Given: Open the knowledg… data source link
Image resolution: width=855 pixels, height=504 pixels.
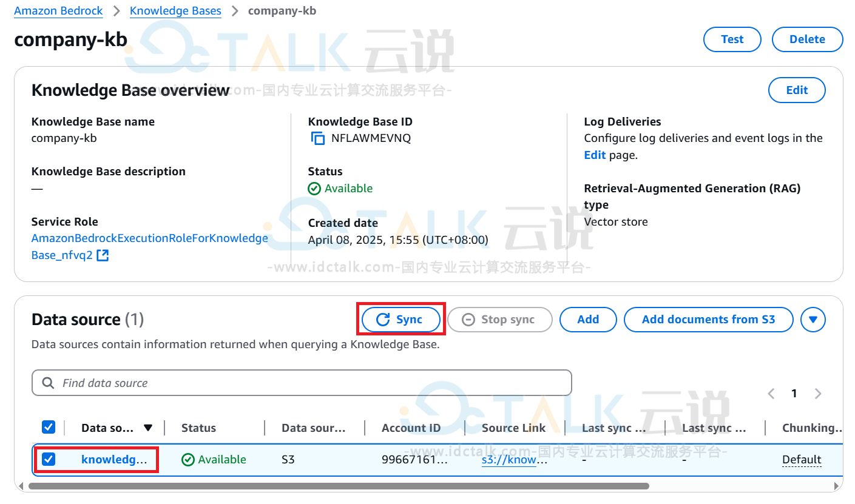Looking at the screenshot, I should click(114, 460).
